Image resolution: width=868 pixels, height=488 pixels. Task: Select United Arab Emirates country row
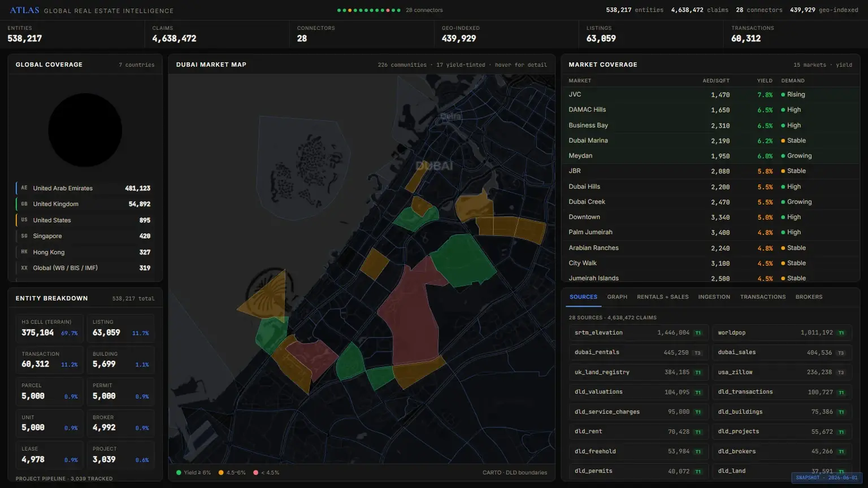(85, 188)
